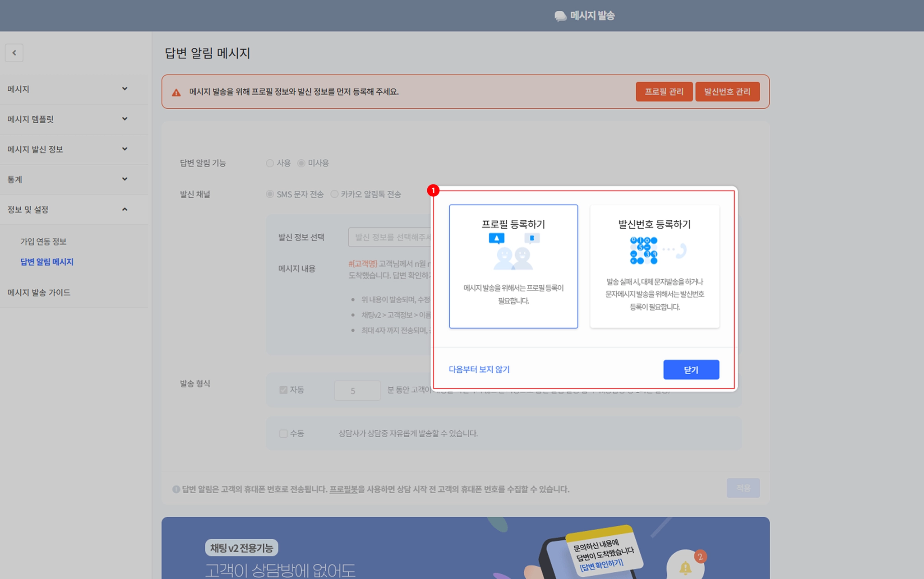This screenshot has height=579, width=924.
Task: Check the 수동 checkbox
Action: tap(283, 434)
